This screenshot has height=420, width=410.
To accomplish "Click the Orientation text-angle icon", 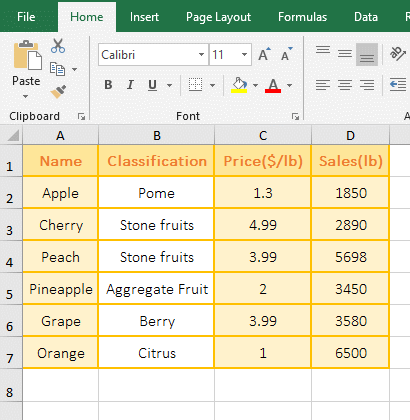I will point(398,53).
